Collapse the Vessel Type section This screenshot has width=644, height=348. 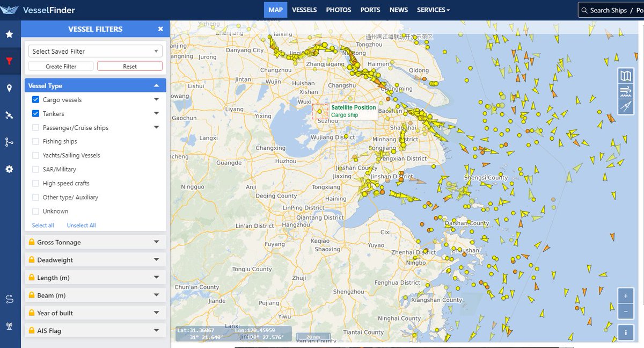pyautogui.click(x=96, y=85)
